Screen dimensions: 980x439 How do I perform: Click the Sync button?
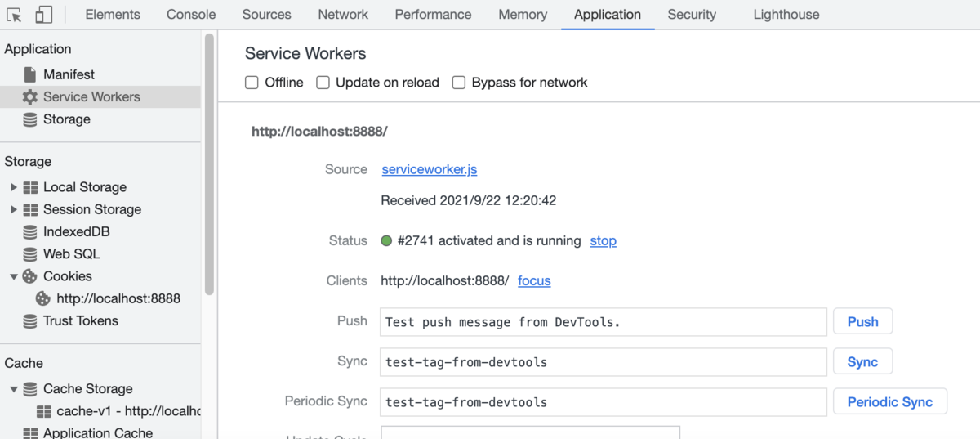pos(862,361)
